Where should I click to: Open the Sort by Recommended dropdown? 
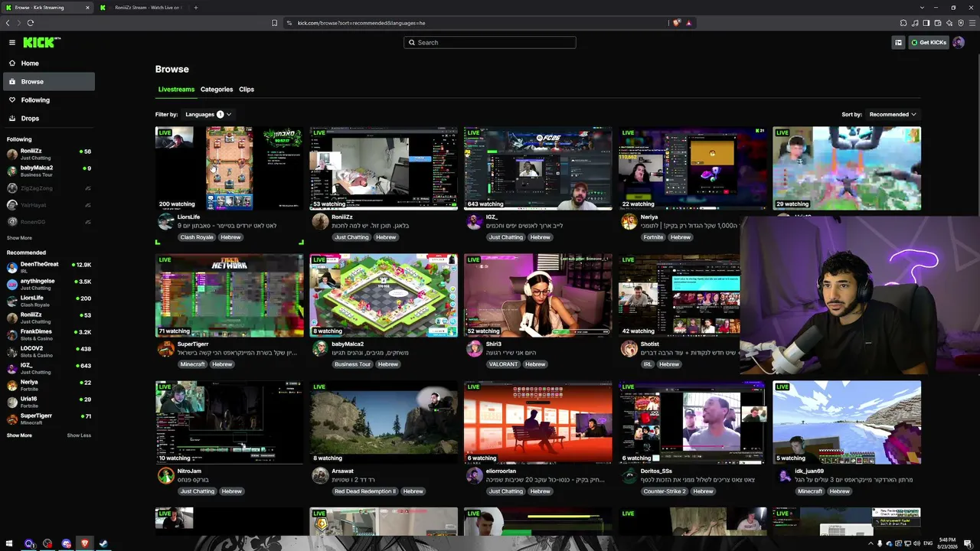pos(893,115)
